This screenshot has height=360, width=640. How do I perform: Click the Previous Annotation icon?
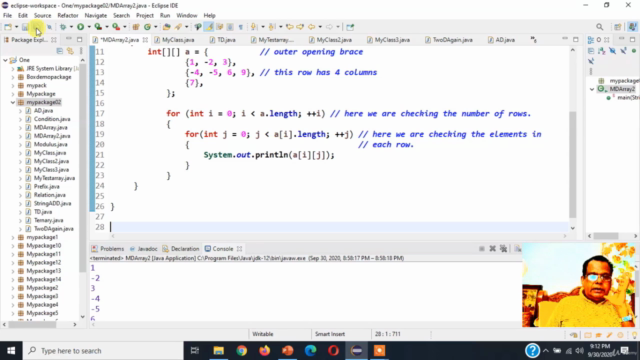[x=272, y=27]
